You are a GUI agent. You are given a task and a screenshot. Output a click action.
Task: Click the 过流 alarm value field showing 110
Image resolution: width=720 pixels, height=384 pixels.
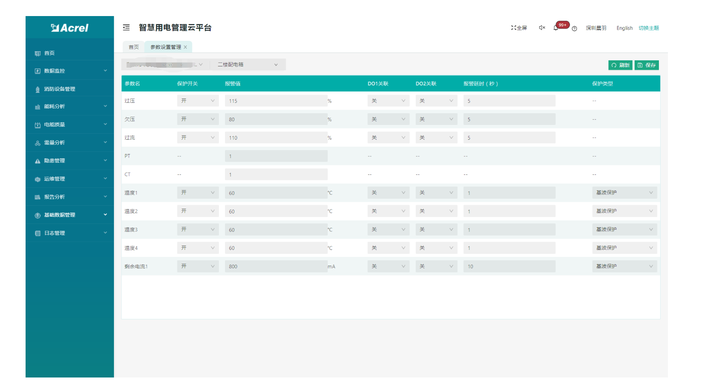pyautogui.click(x=276, y=137)
